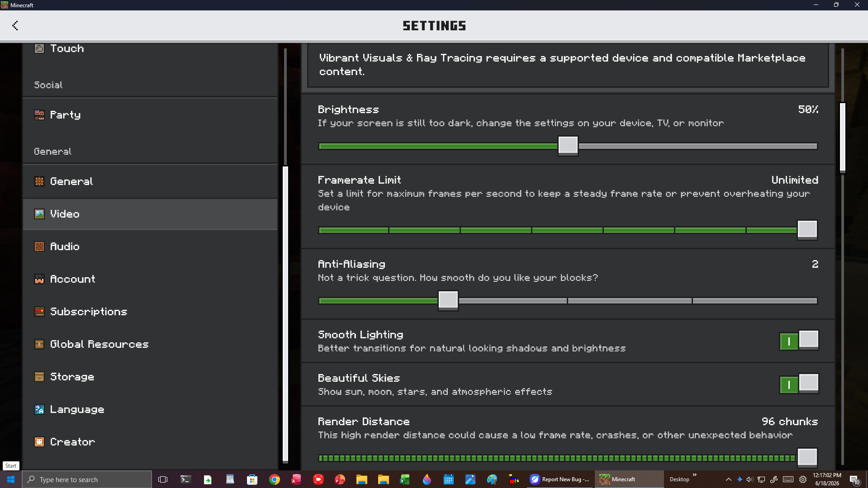
Task: Click the sidebar category scrollbar thumb
Action: (x=285, y=314)
